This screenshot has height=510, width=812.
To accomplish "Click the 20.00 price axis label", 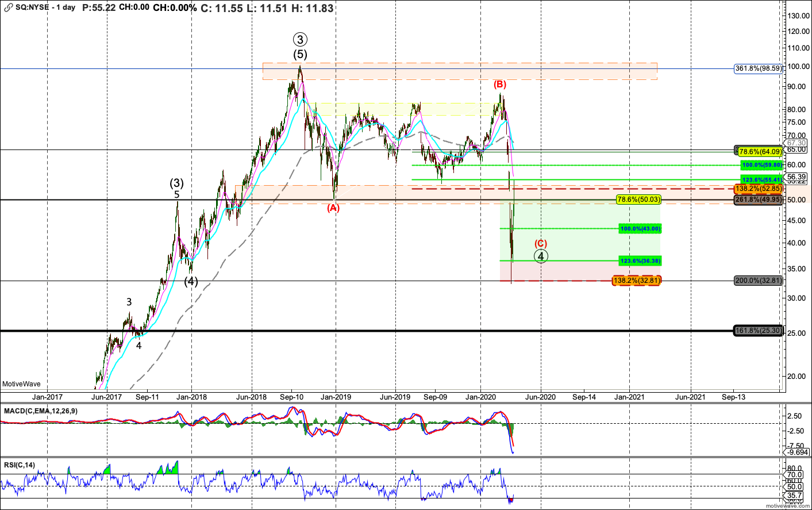I will (797, 376).
